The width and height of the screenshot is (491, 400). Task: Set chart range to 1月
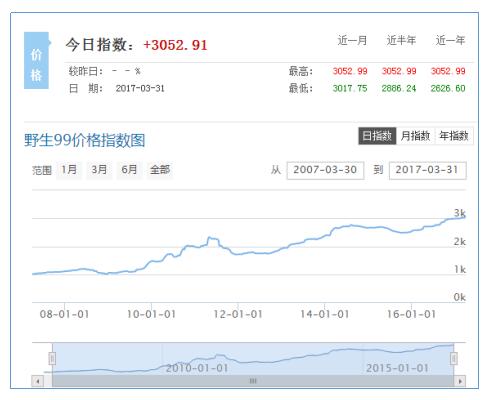coord(69,170)
